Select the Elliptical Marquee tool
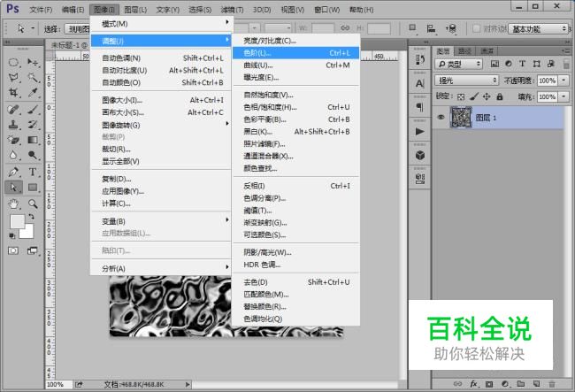 pos(13,62)
